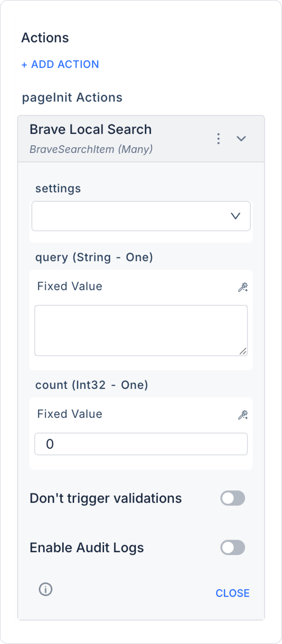Toggle Don't trigger validations switch
The height and width of the screenshot is (644, 282).
pos(232,498)
